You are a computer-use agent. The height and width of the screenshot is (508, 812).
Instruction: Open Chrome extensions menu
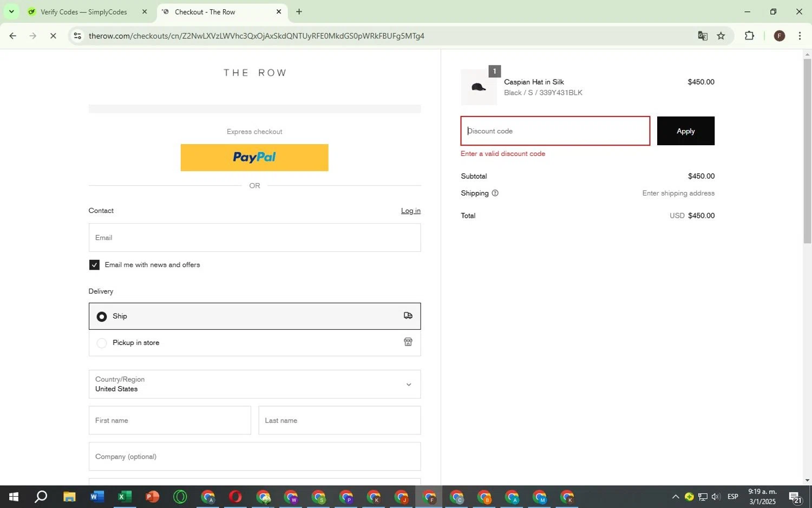click(x=749, y=36)
